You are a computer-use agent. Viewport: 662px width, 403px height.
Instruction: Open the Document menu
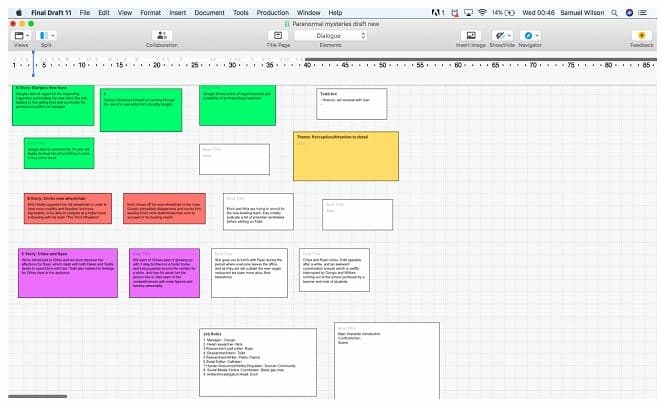click(x=209, y=12)
